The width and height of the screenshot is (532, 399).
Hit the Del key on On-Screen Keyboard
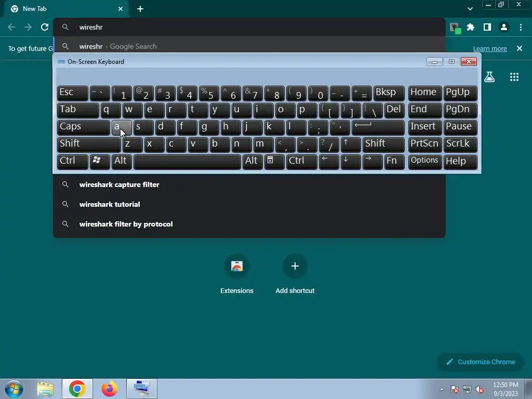[x=394, y=110]
